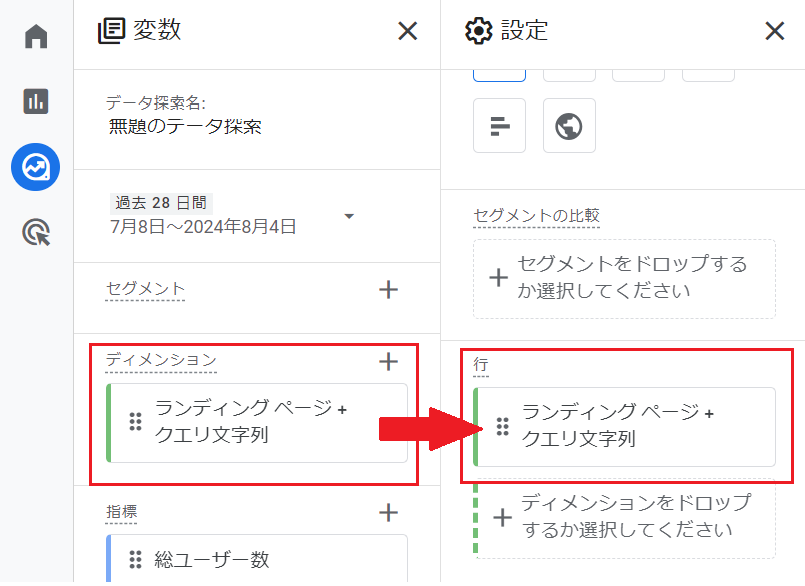Image resolution: width=805 pixels, height=586 pixels.
Task: Open the Home icon in sidebar
Action: [36, 36]
